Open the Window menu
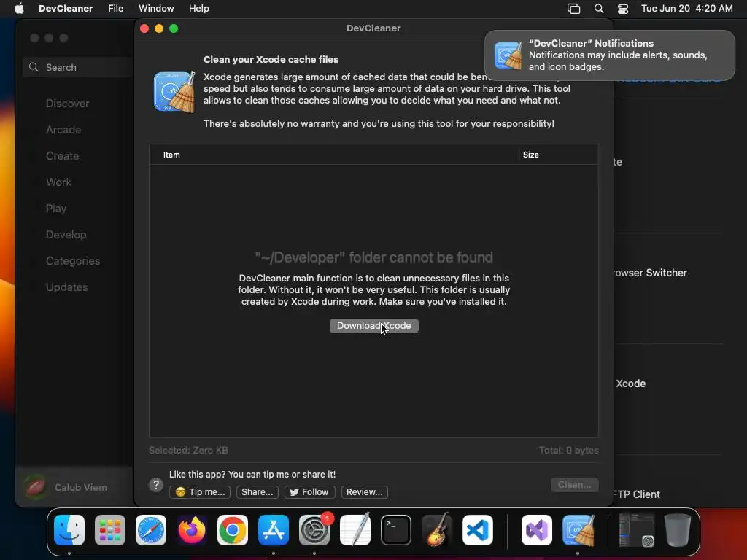Screen dimensions: 747x560 pyautogui.click(x=156, y=9)
